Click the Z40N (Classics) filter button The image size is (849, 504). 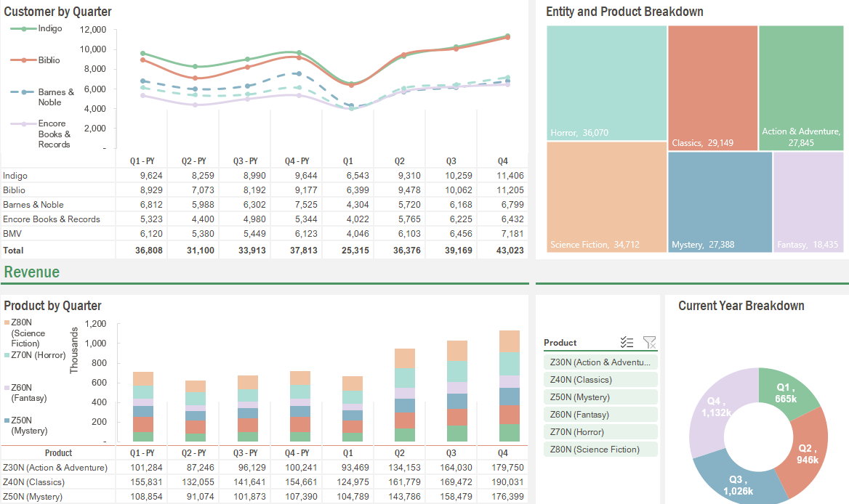pos(600,378)
